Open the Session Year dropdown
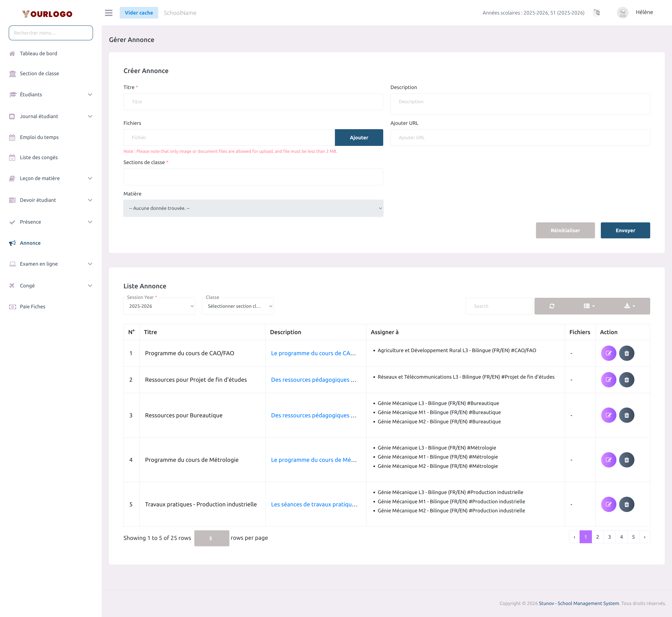The height and width of the screenshot is (617, 672). (x=159, y=306)
